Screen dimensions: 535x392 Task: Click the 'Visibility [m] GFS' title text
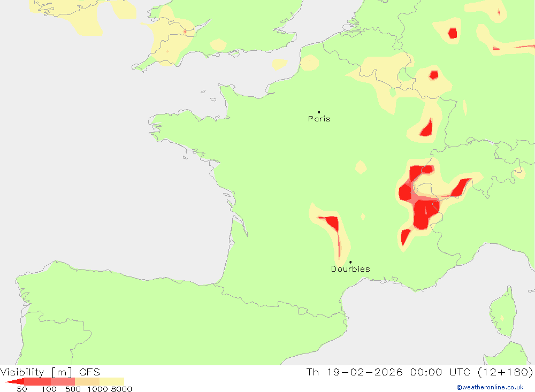coord(50,372)
